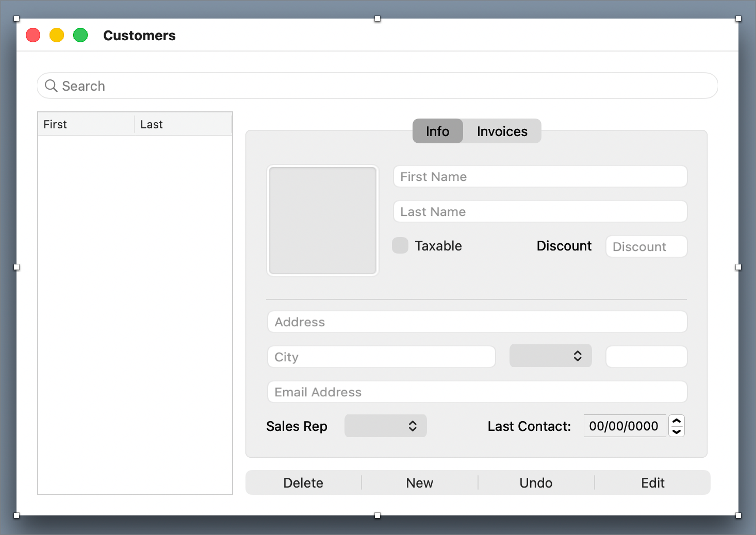
Task: Click the Delete button
Action: [303, 482]
